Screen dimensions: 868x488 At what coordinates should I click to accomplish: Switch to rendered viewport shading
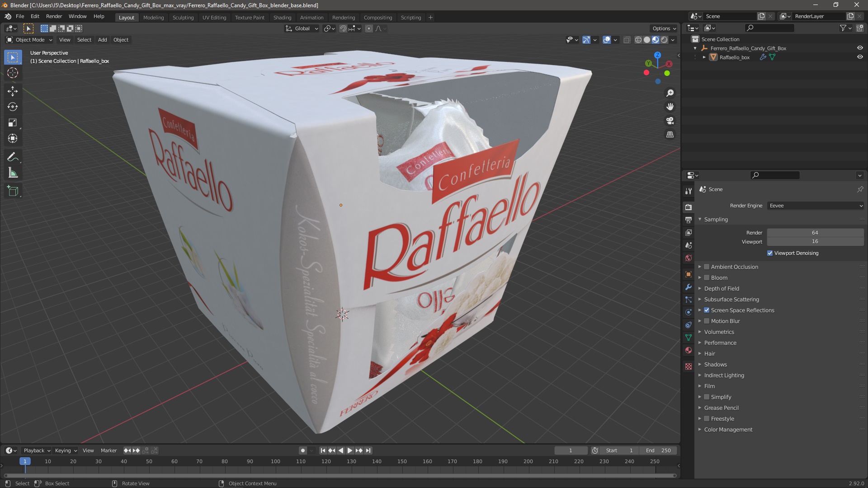pyautogui.click(x=664, y=40)
